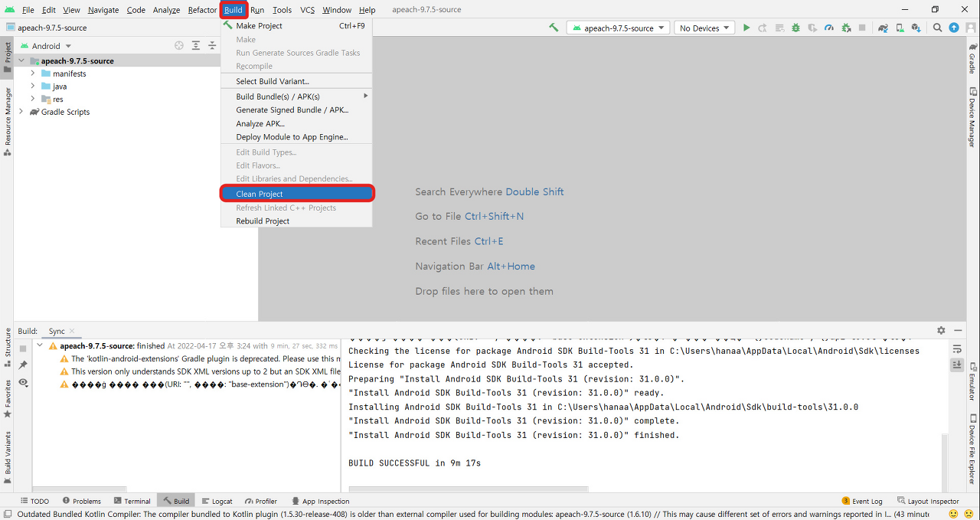
Task: Close the Sync tab in Build
Action: 72,331
